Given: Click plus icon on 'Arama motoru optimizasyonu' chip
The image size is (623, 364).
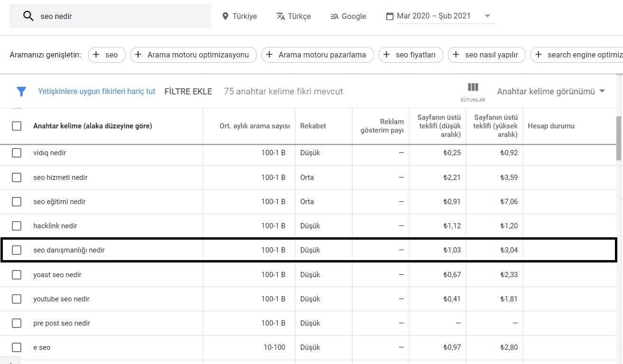Looking at the screenshot, I should point(138,55).
